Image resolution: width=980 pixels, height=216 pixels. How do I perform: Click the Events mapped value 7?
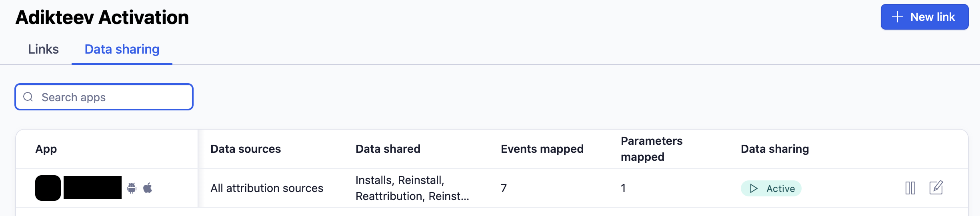pyautogui.click(x=504, y=188)
